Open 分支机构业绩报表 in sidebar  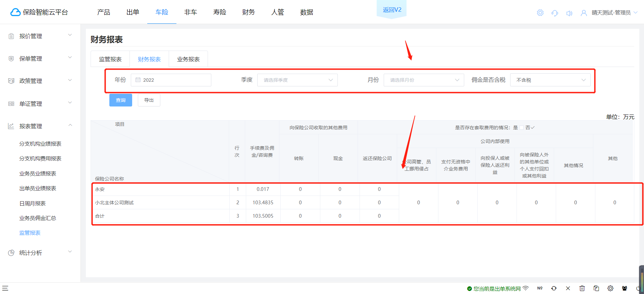coord(40,144)
